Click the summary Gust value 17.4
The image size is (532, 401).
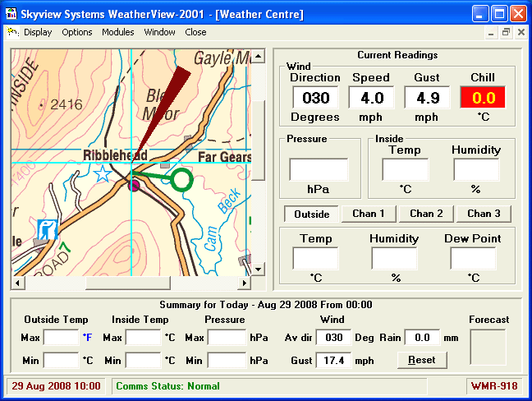334,360
